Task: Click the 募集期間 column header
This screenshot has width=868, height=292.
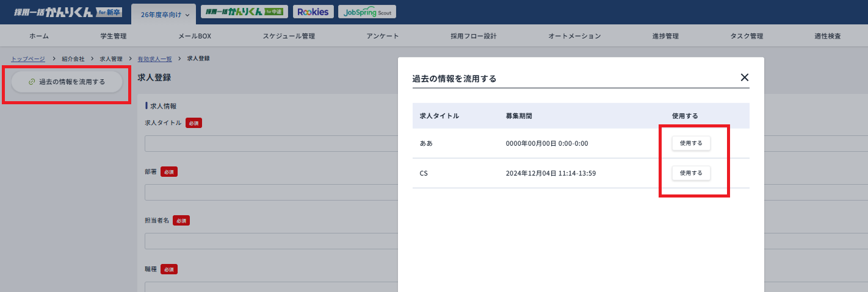Action: 519,115
